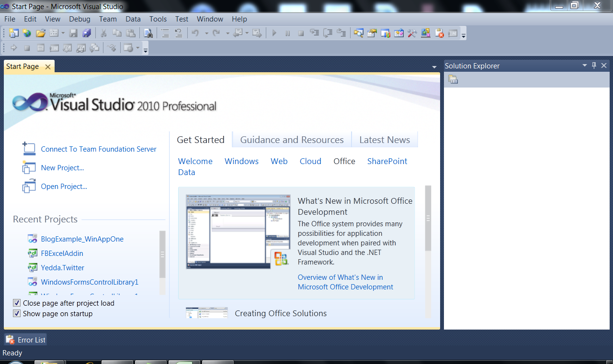Open the document tab list dropdown arrow

tap(434, 67)
